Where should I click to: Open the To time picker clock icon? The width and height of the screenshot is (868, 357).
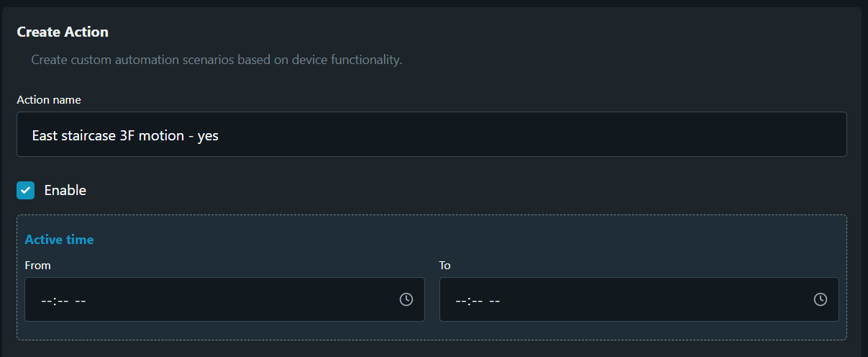click(821, 299)
